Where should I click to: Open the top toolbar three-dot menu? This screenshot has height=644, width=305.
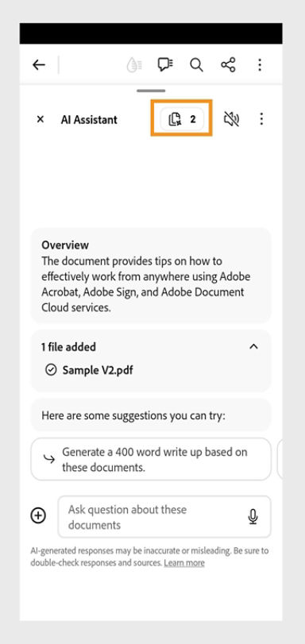[x=260, y=65]
